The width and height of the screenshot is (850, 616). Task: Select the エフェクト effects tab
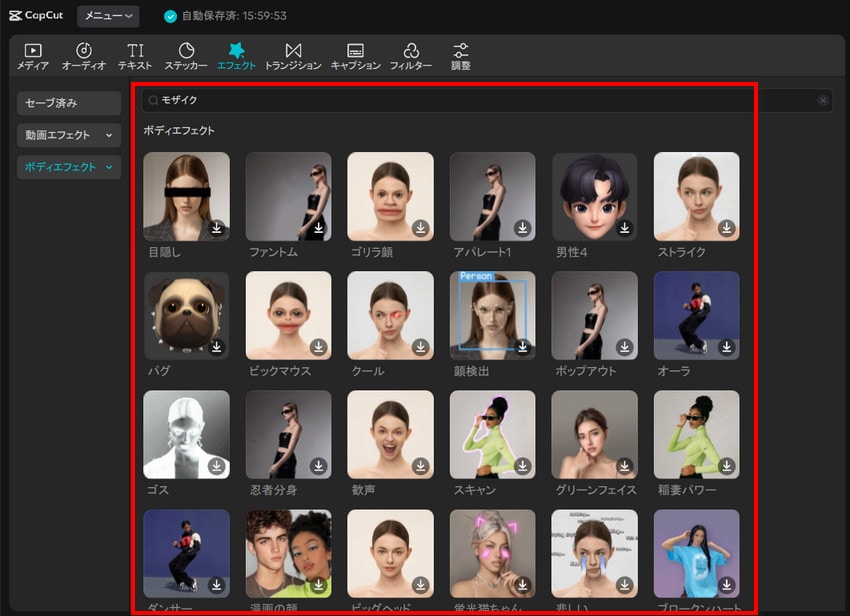[236, 56]
